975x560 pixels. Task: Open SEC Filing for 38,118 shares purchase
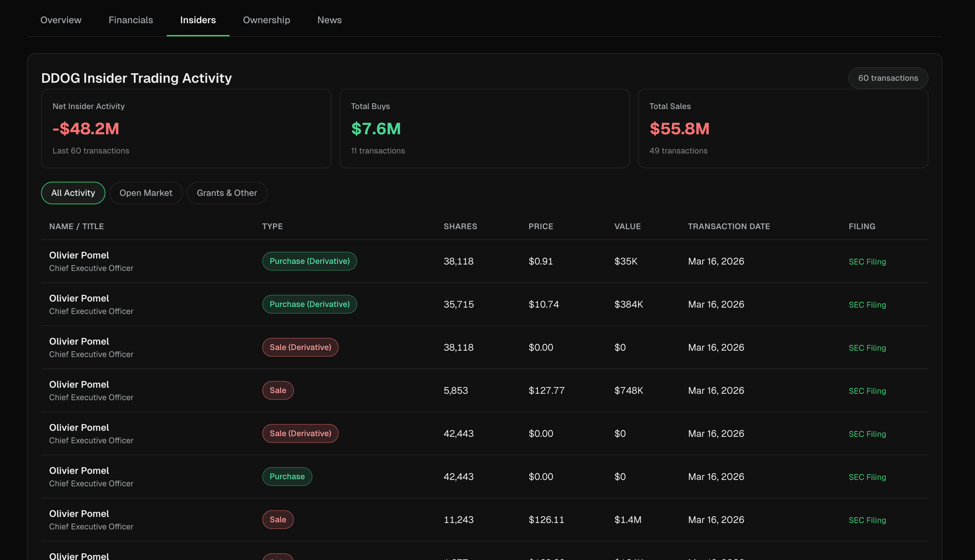(867, 261)
